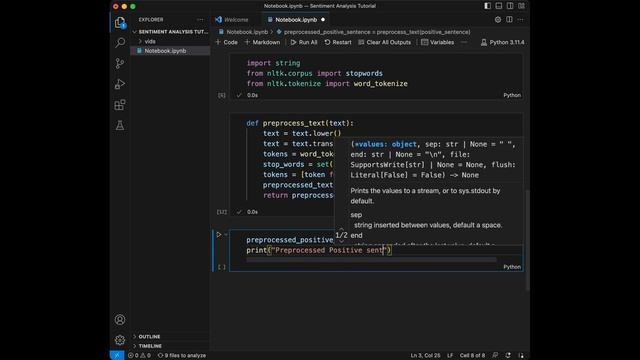640x360 pixels.
Task: Open the Search view in activity bar
Action: 120,42
